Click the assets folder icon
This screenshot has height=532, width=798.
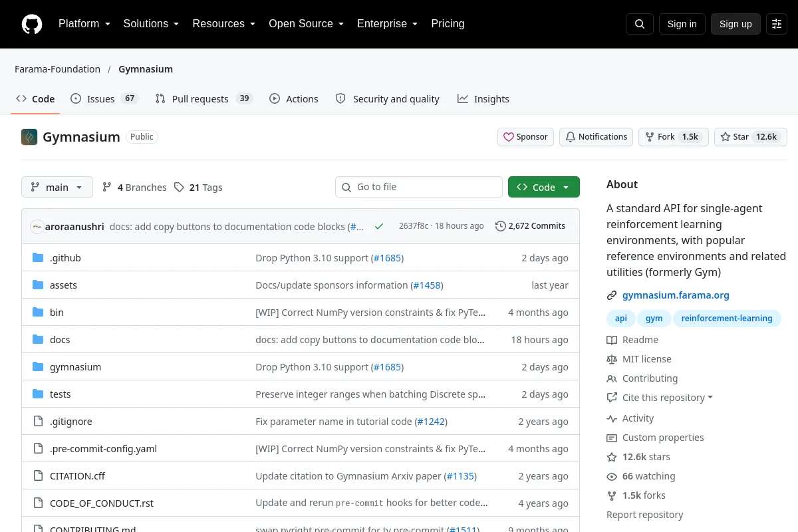coord(38,285)
